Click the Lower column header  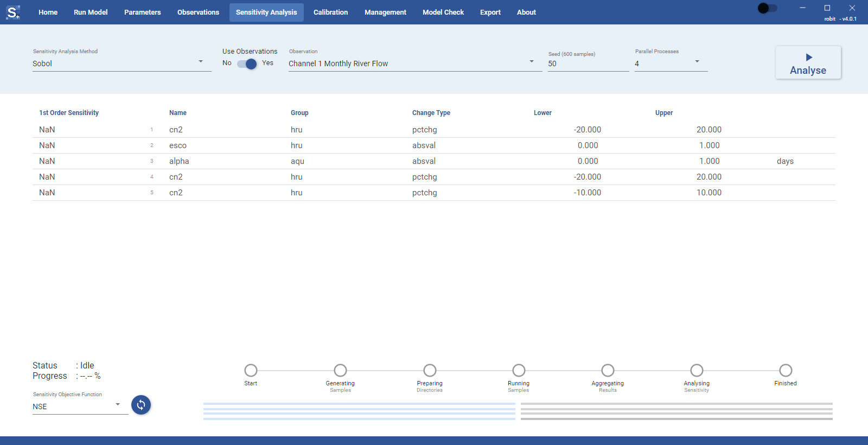click(x=542, y=113)
